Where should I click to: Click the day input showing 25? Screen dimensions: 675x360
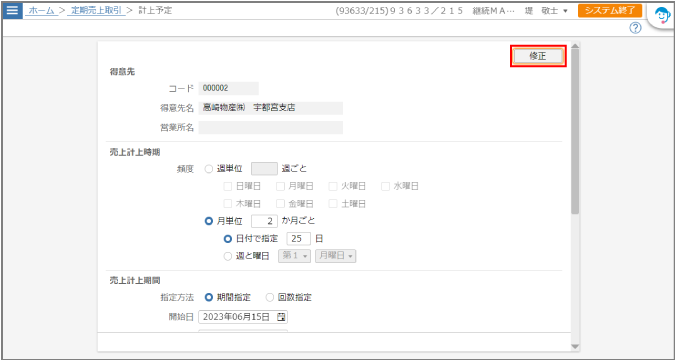click(298, 239)
